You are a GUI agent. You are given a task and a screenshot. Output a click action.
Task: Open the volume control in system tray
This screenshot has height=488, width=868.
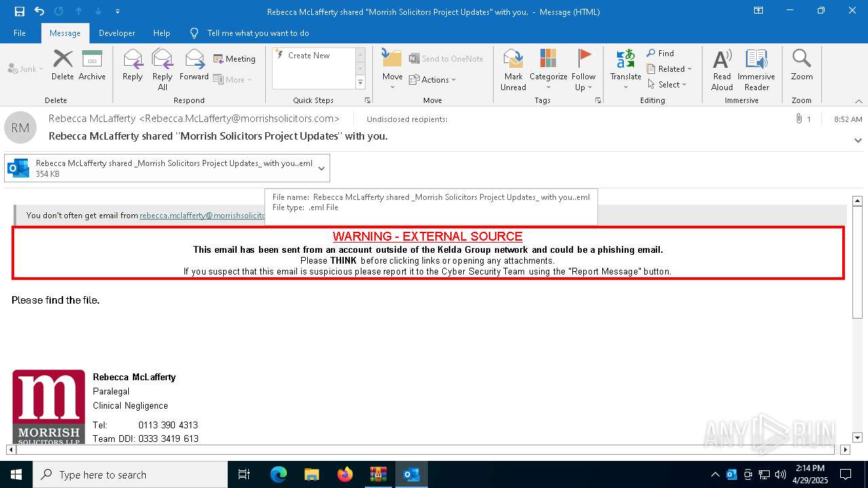tap(781, 474)
